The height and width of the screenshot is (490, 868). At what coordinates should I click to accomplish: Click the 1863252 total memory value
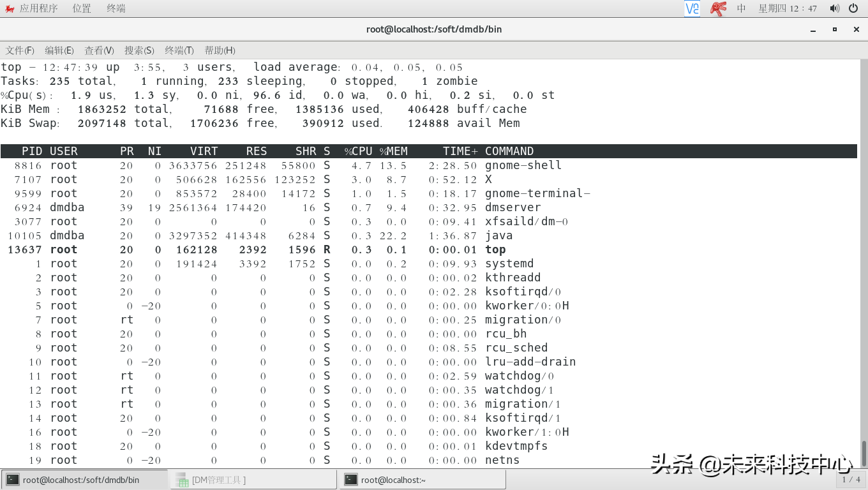(102, 109)
